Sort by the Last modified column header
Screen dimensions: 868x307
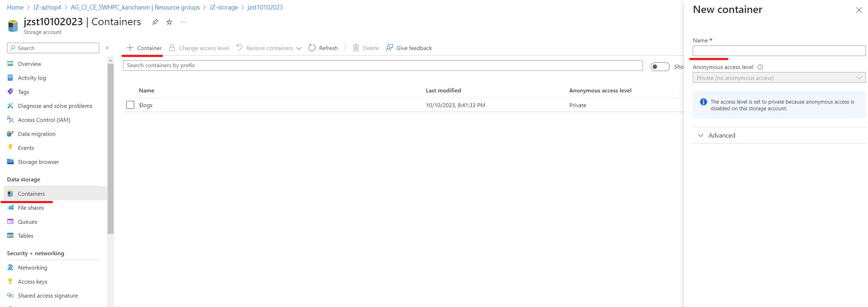(443, 90)
